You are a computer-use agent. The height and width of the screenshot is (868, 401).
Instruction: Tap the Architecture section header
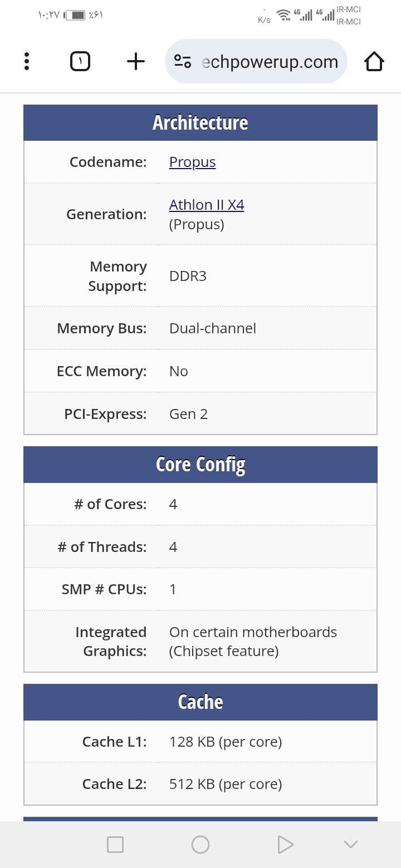point(200,122)
